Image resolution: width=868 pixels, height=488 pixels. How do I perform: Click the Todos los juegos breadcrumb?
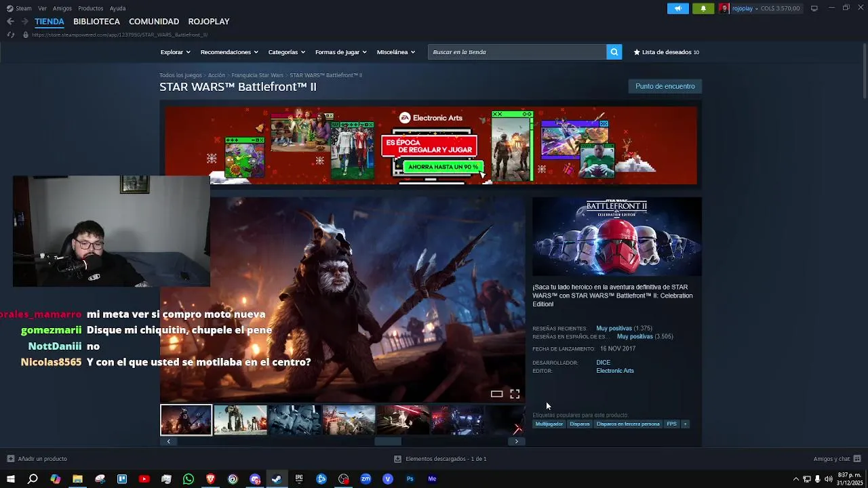(x=180, y=75)
